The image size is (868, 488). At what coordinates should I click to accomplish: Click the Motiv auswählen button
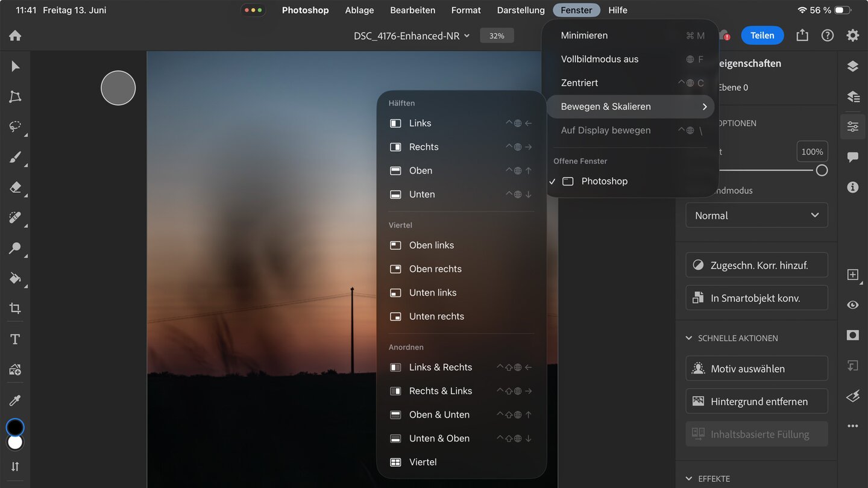tap(756, 369)
